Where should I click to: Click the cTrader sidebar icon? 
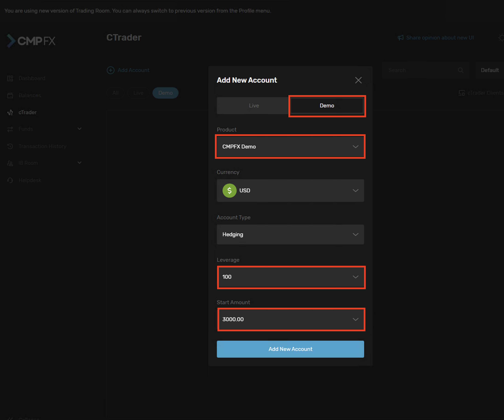click(10, 112)
